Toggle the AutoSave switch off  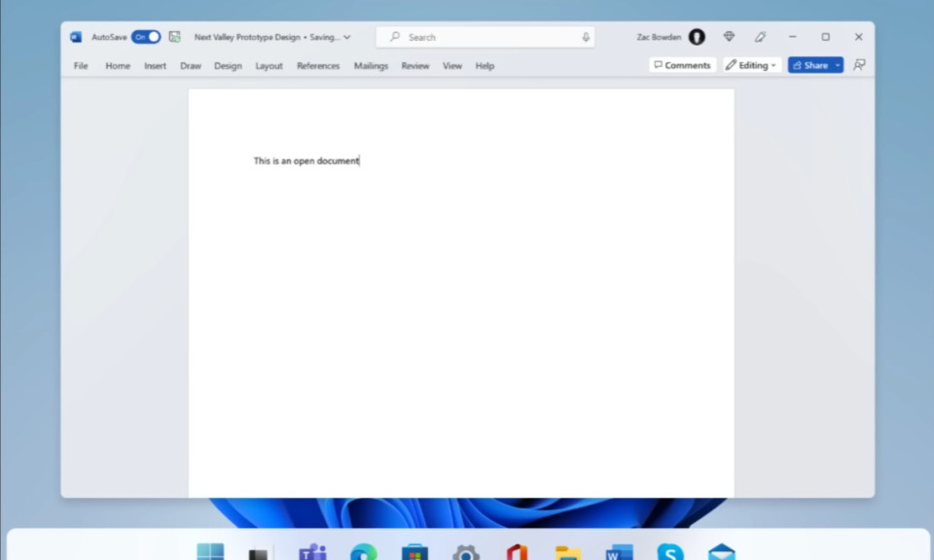point(146,37)
